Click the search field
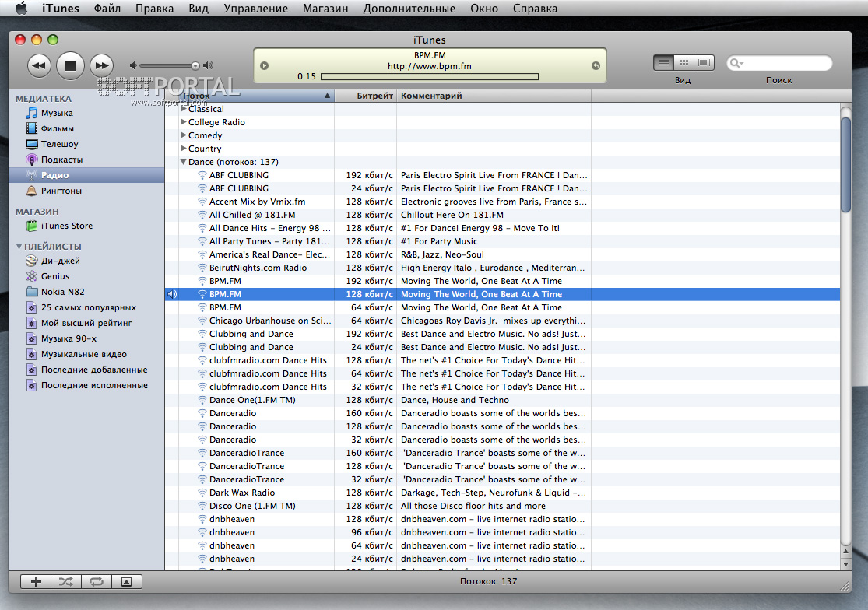 [779, 63]
